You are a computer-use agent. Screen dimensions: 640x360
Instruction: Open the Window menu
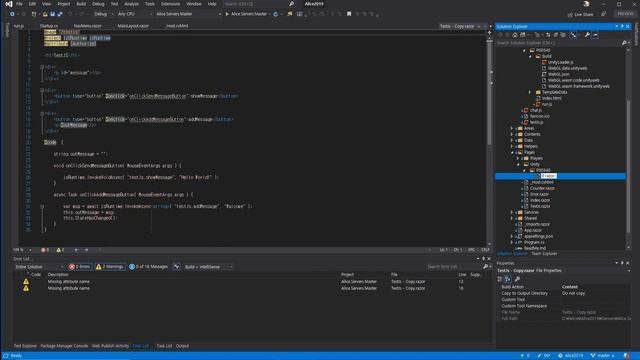click(x=193, y=4)
